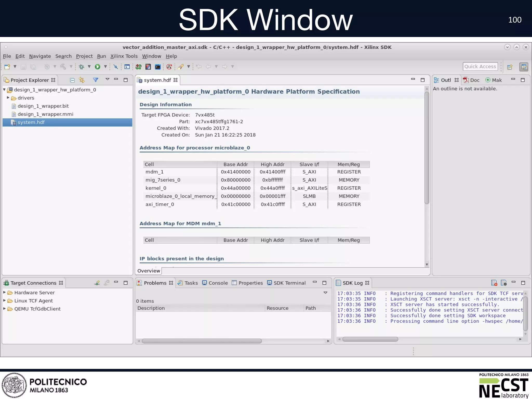Screen dimensions: 532x399
Task: Switch to the Doc tab
Action: click(x=471, y=80)
